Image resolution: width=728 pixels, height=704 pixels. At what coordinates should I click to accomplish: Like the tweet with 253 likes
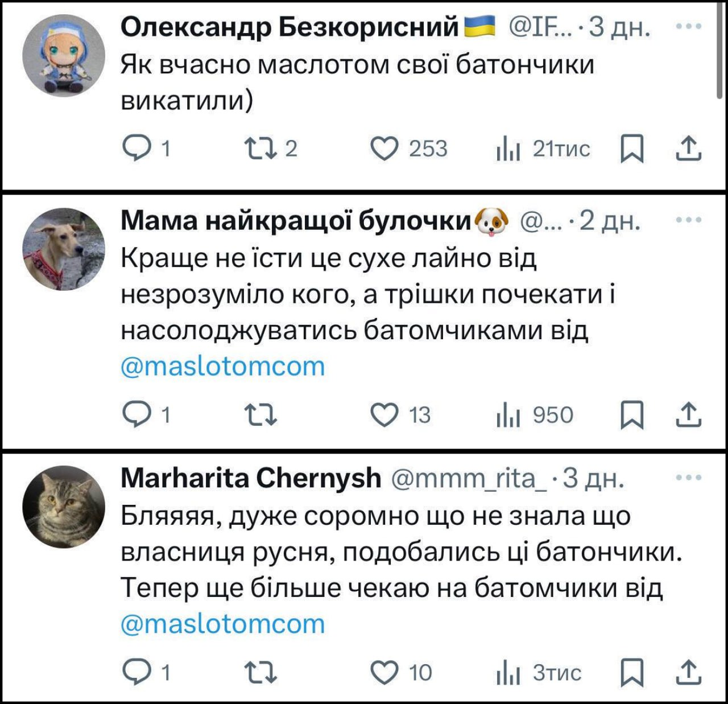click(x=384, y=149)
